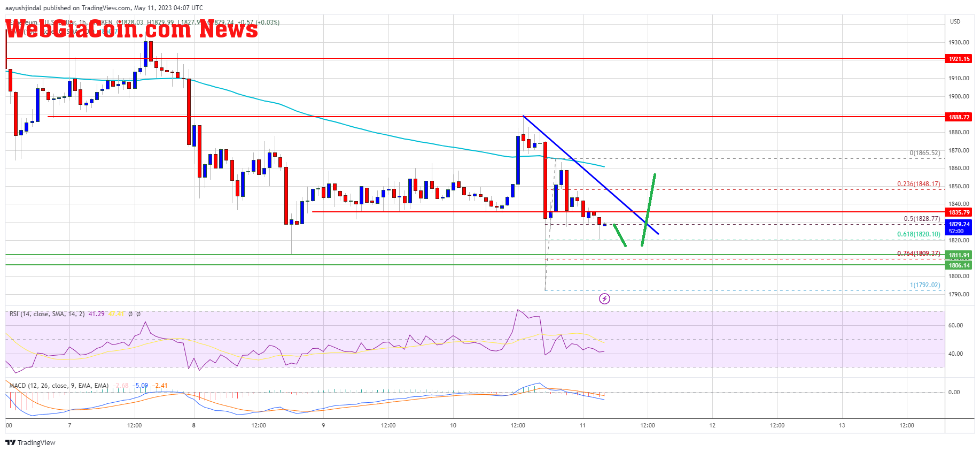Click the Fib level 0.5(1828.77) label
The height and width of the screenshot is (452, 980).
pos(922,218)
